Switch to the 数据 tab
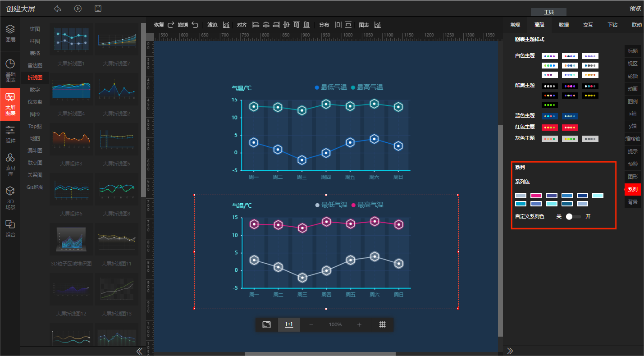 point(564,25)
